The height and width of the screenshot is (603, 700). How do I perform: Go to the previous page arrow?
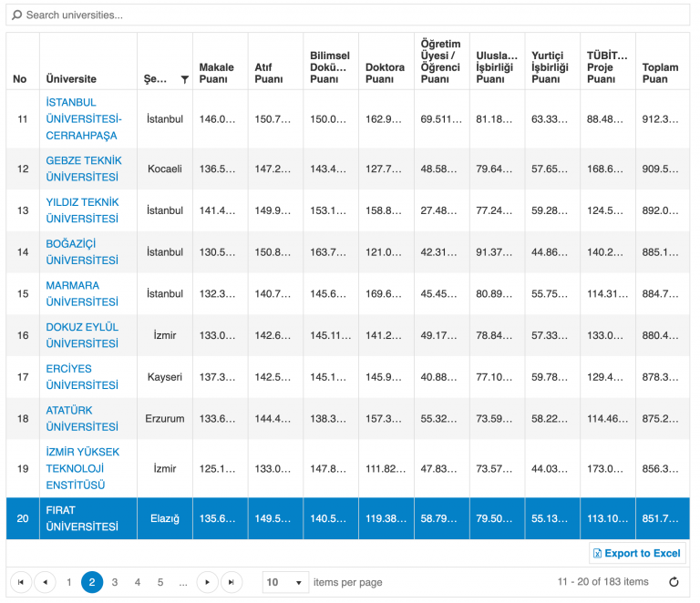coord(45,582)
